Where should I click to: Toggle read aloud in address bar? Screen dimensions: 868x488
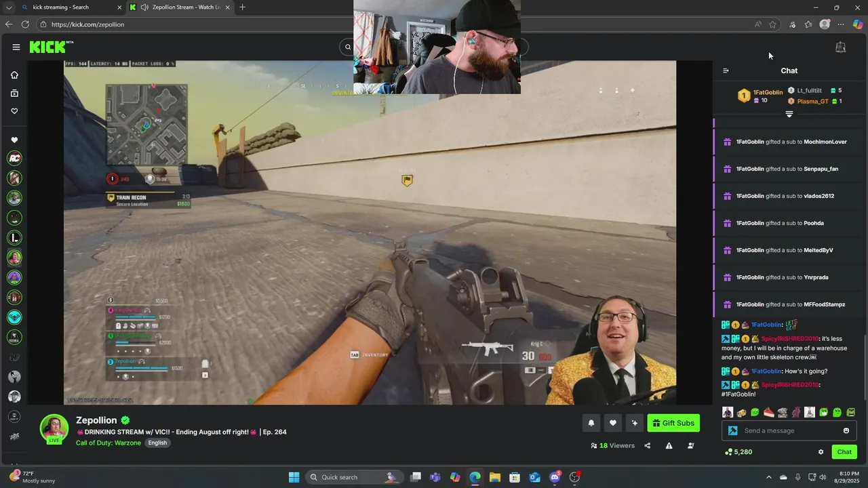tap(757, 24)
